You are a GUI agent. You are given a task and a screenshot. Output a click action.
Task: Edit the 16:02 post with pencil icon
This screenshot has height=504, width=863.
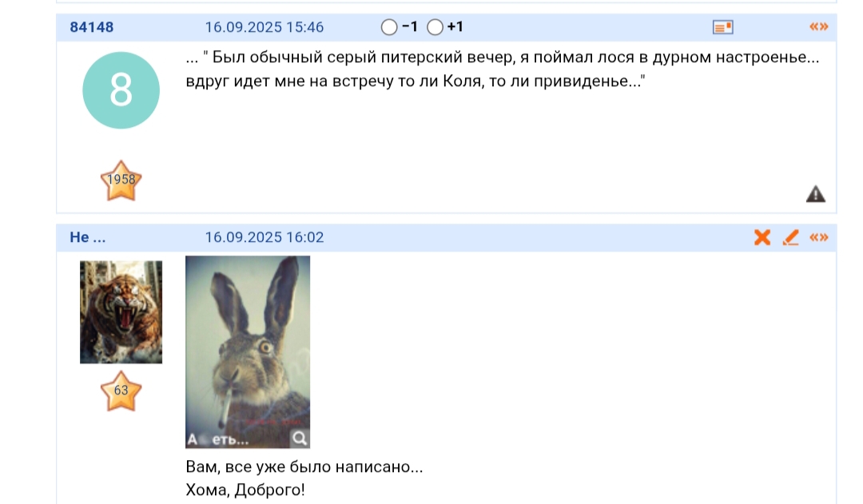click(x=791, y=237)
